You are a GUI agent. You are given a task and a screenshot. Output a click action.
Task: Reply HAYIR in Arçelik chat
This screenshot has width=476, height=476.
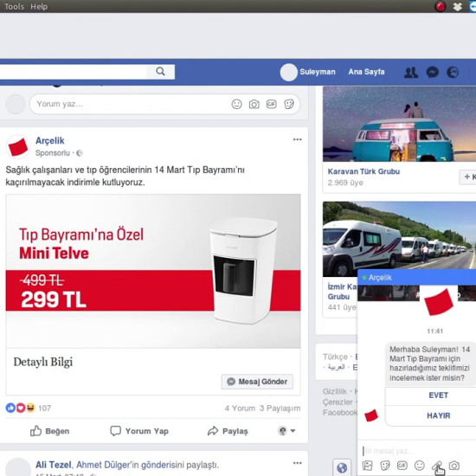click(x=438, y=415)
